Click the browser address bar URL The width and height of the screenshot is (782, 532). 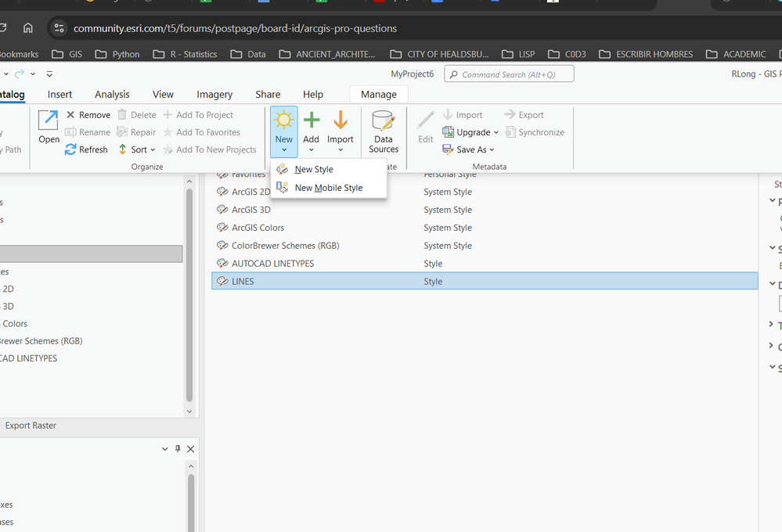[235, 28]
